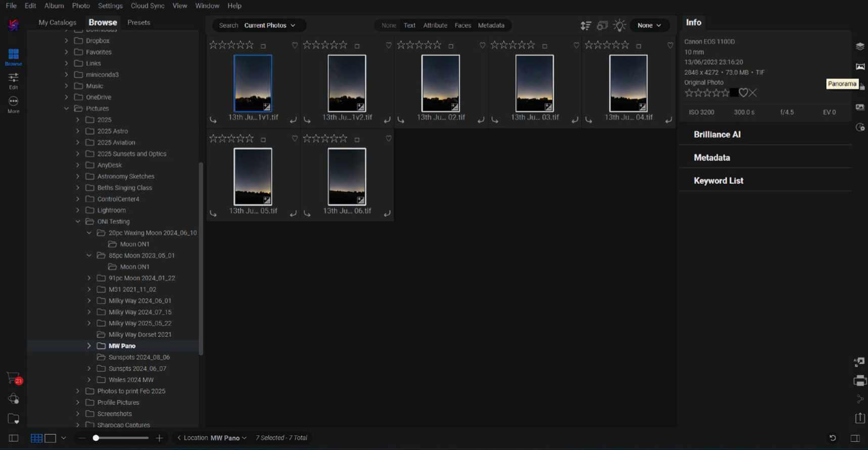Click the Panorama icon in right sidebar

(x=860, y=67)
